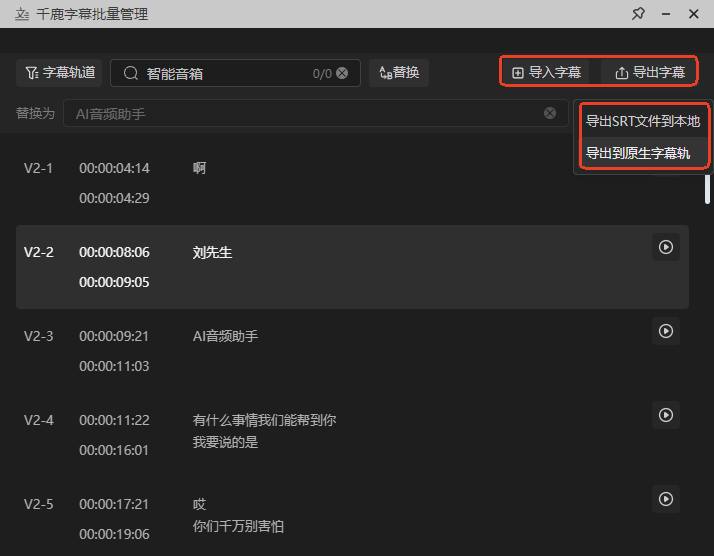This screenshot has height=556, width=714.
Task: Click end time 00:00:11:03
Action: (x=114, y=366)
